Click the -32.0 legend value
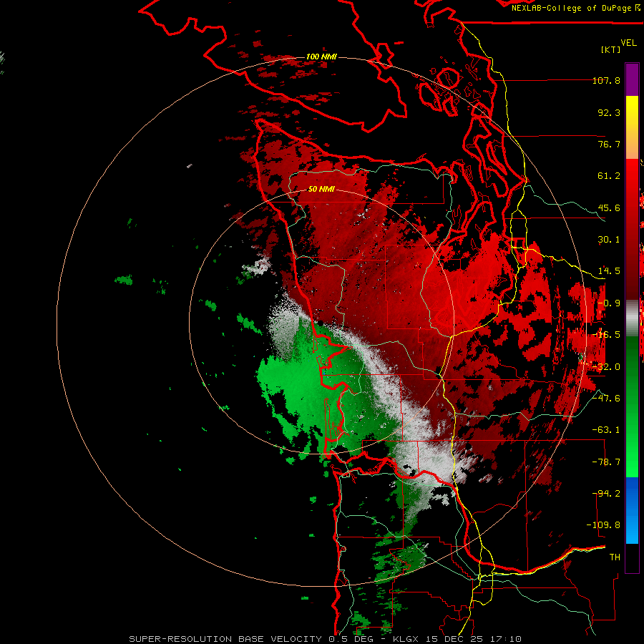 pyautogui.click(x=606, y=367)
